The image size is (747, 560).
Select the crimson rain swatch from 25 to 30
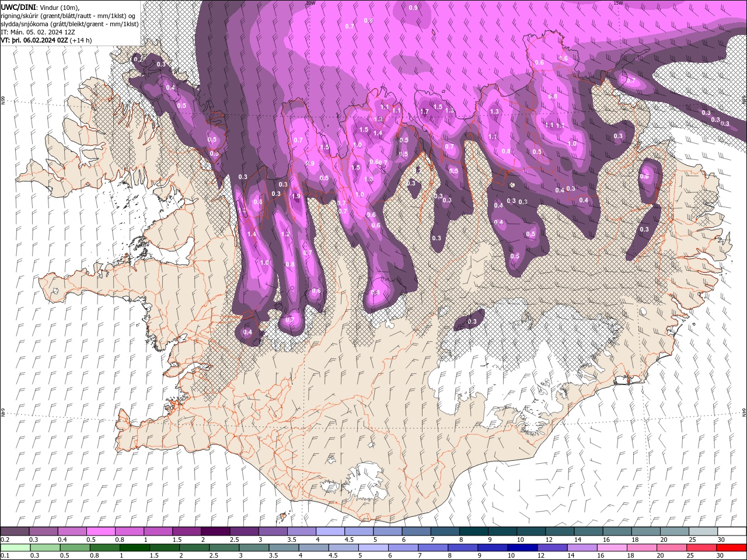tap(701, 548)
